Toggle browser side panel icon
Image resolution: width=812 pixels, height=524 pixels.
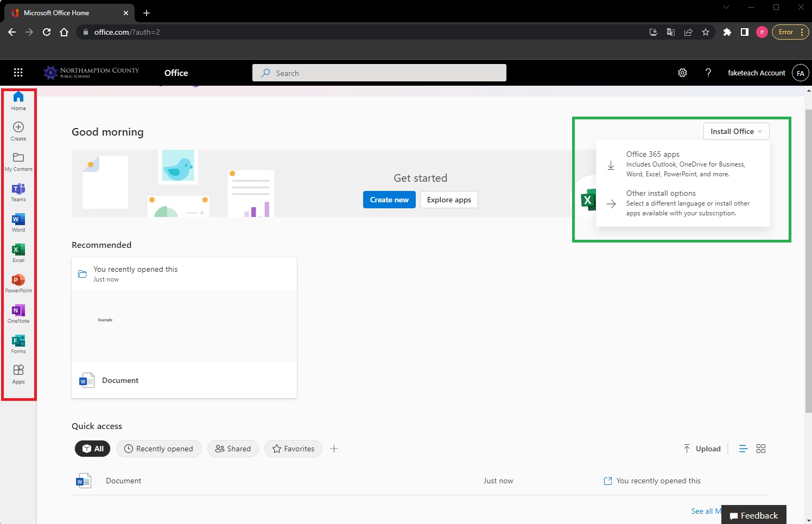click(745, 32)
